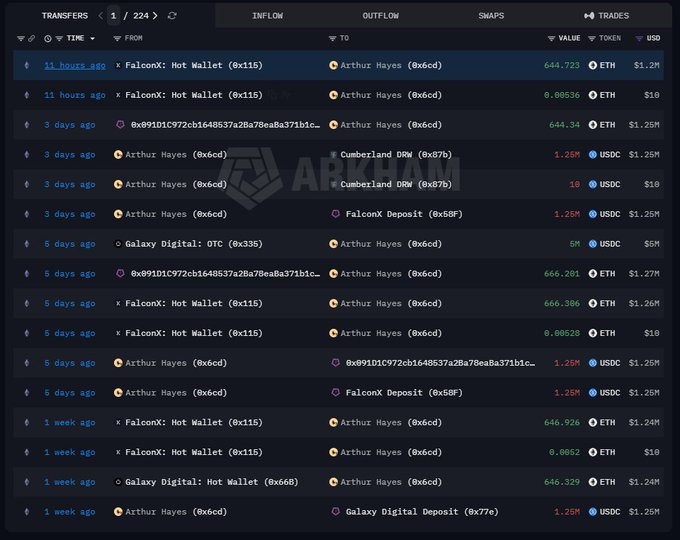Open the chain filter icon in header
Viewport: 680px width, 540px height.
[x=20, y=39]
